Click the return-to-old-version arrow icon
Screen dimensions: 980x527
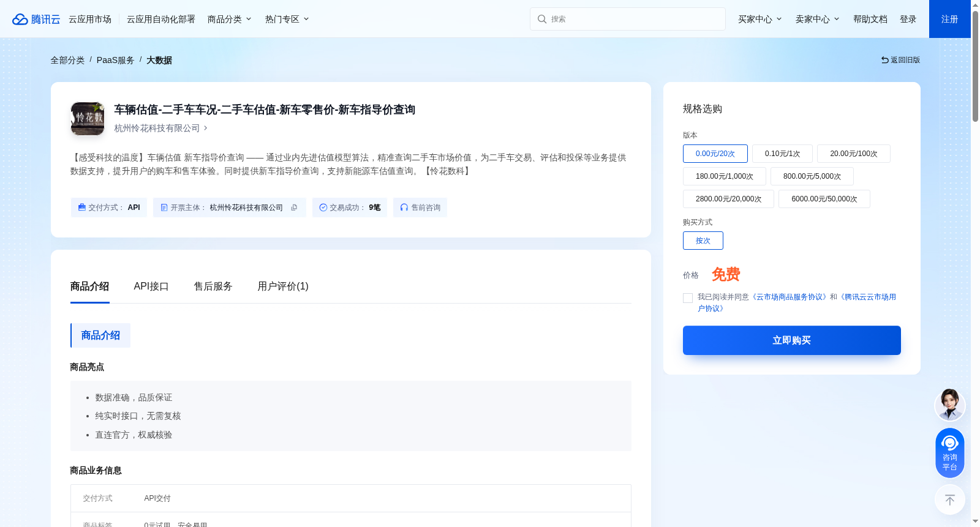[x=885, y=60]
